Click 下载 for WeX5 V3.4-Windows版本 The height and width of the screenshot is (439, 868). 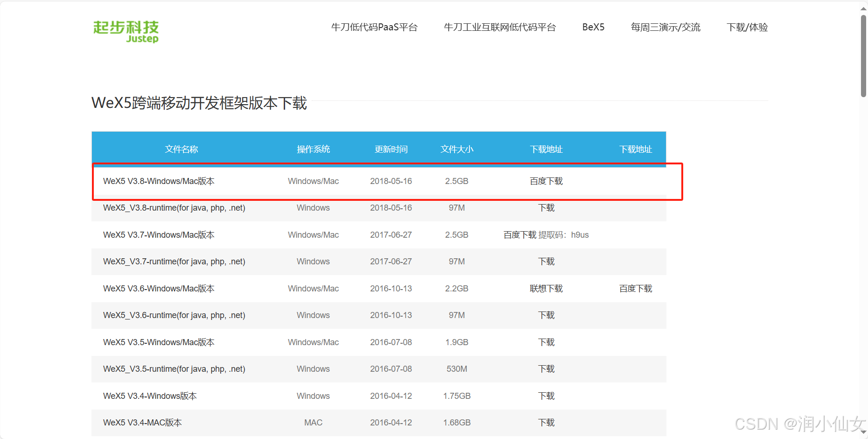pyautogui.click(x=546, y=396)
